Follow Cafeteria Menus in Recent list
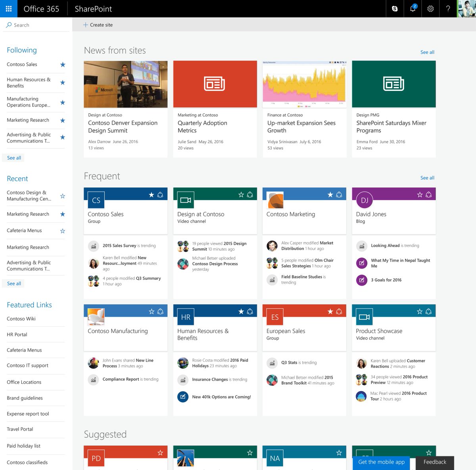The width and height of the screenshot is (476, 470). (63, 231)
